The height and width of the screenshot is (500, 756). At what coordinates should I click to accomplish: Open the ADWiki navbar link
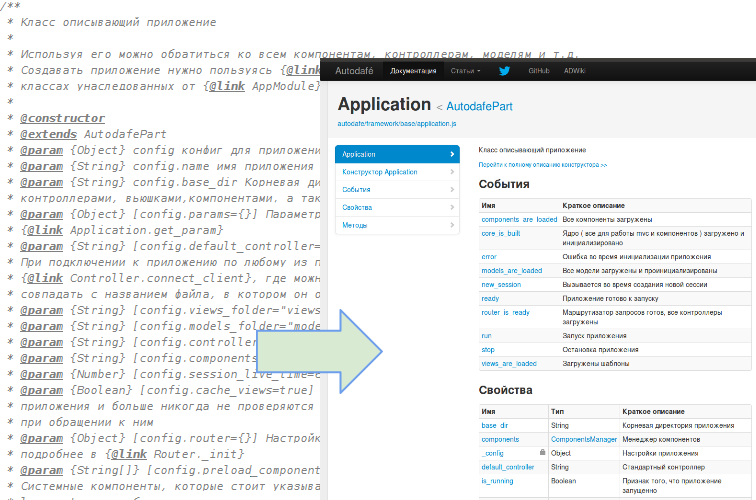click(x=574, y=71)
